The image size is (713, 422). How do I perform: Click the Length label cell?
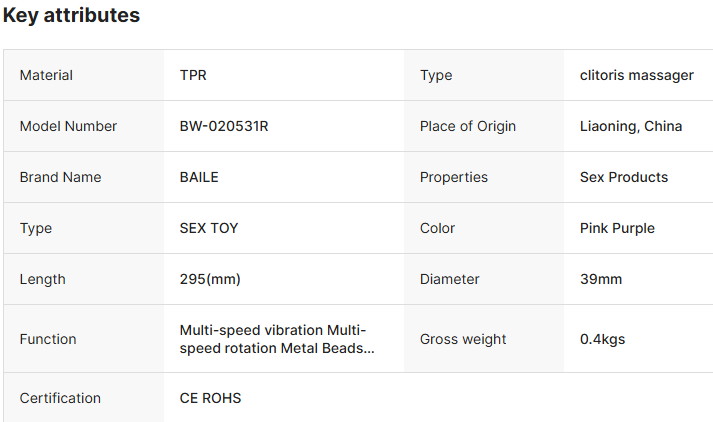[x=84, y=279]
